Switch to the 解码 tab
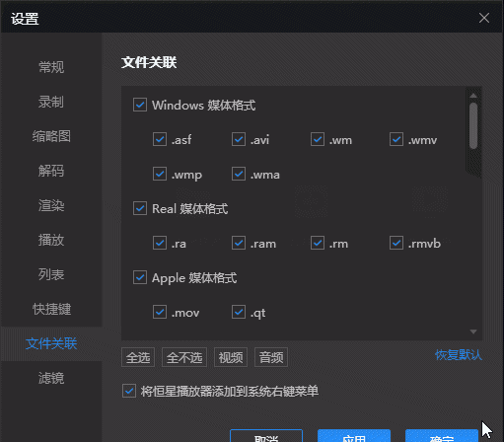The height and width of the screenshot is (442, 504). click(x=51, y=171)
